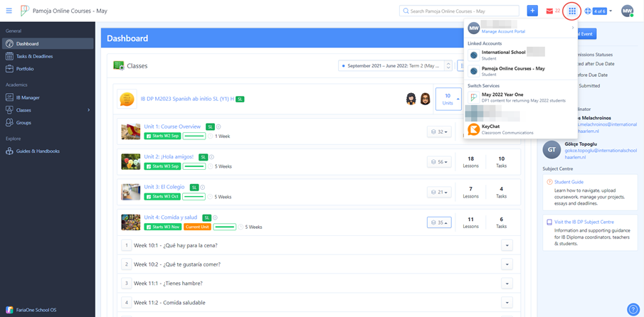Screen dimensions: 644x317
Task: Open IB DP M2023 Spanish ab initio class
Action: (x=187, y=99)
